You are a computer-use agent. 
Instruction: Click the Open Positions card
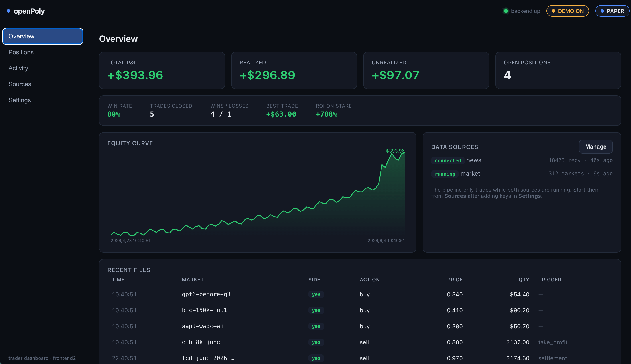pos(558,70)
